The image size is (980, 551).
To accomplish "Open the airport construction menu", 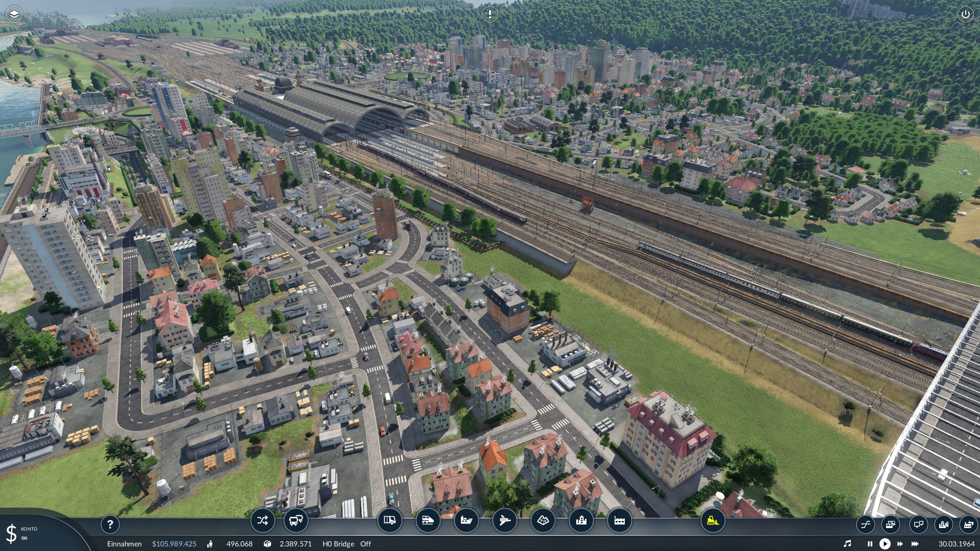I will point(504,520).
